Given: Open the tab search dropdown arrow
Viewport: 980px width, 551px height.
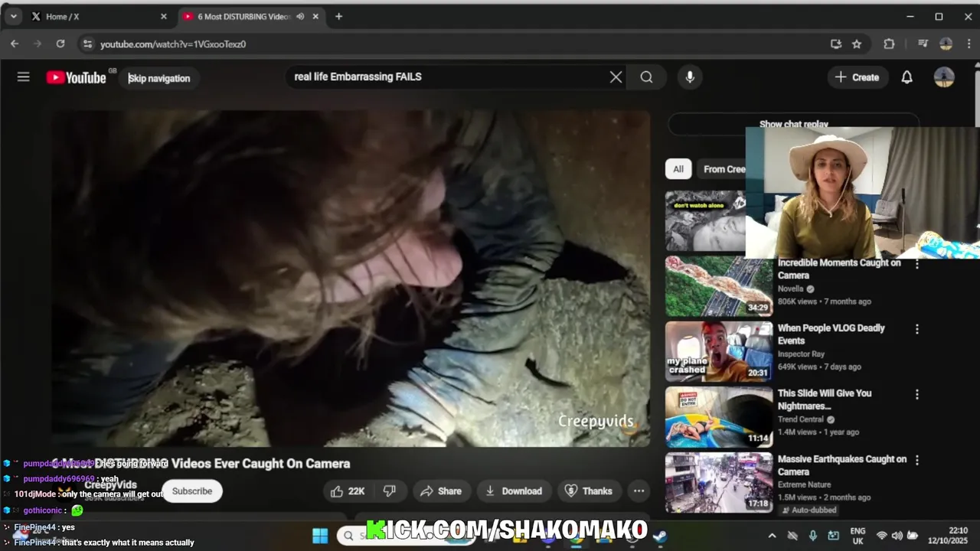Looking at the screenshot, I should coord(13,16).
